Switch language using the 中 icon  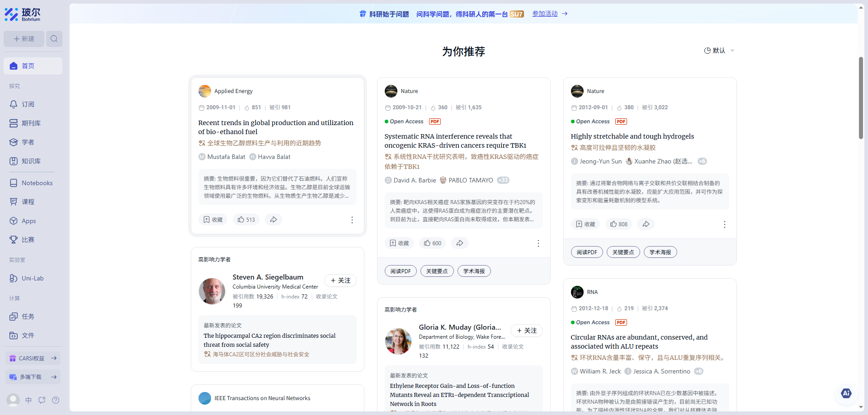click(28, 400)
